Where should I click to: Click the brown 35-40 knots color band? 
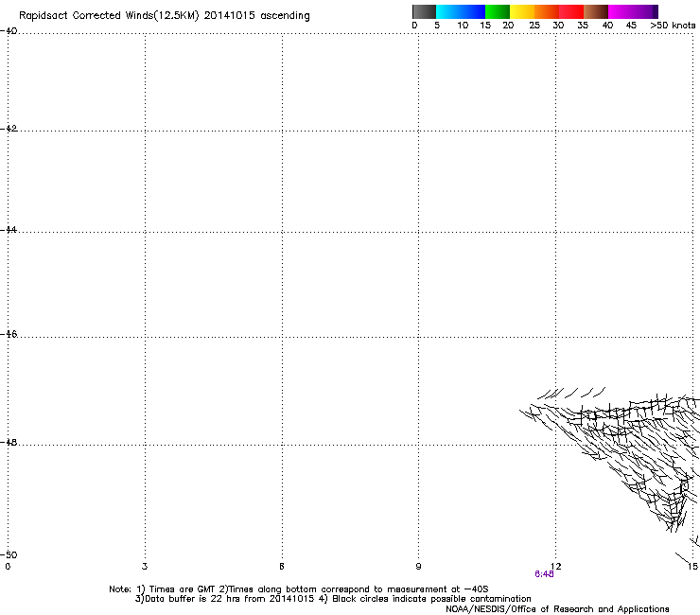[596, 11]
